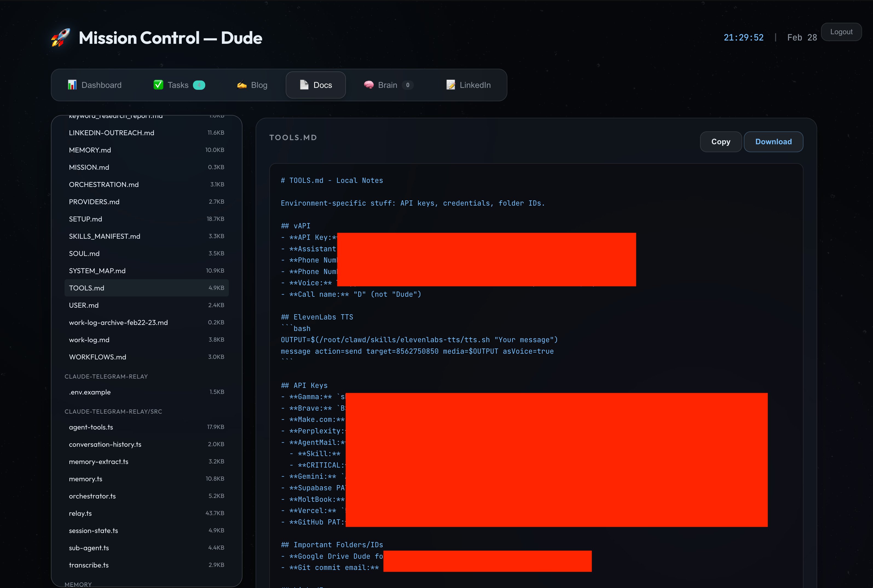The image size is (873, 588).
Task: Click the rocket logo icon
Action: click(x=61, y=38)
